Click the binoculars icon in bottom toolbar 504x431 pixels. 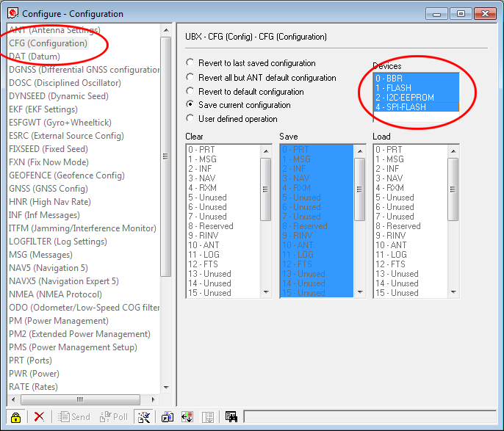(x=231, y=416)
